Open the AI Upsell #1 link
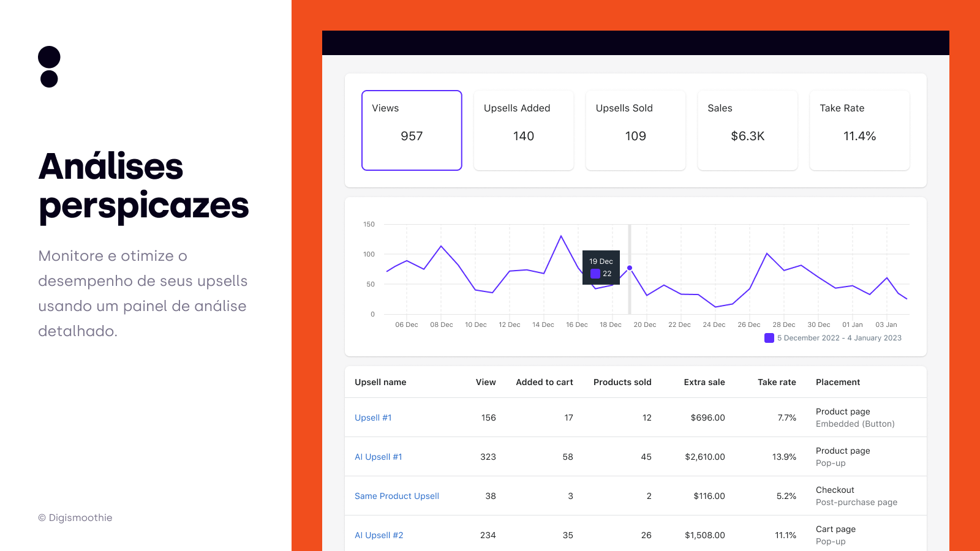 (x=379, y=457)
